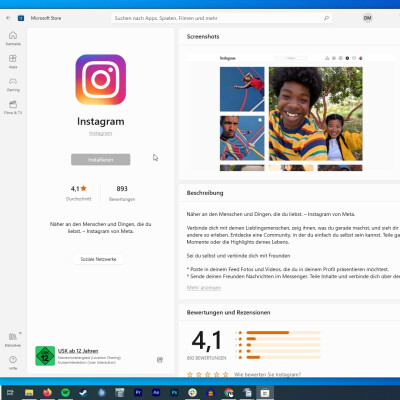Click the USK 12 age rating badge
The height and width of the screenshot is (400, 400).
[x=45, y=356]
